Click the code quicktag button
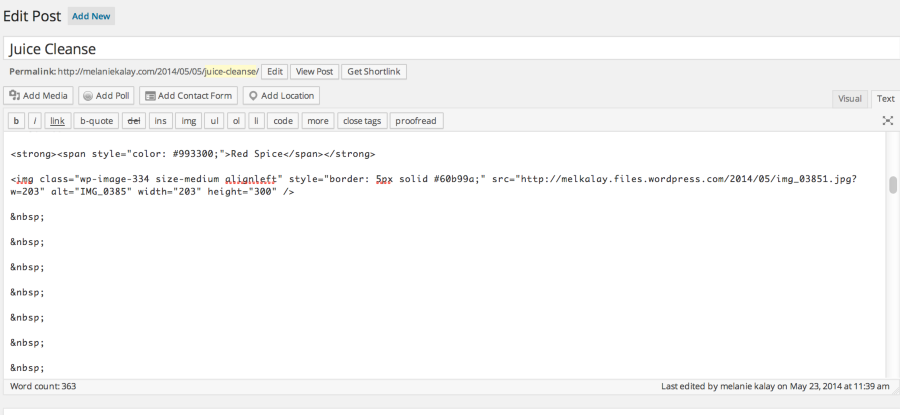The height and width of the screenshot is (415, 900). click(283, 121)
